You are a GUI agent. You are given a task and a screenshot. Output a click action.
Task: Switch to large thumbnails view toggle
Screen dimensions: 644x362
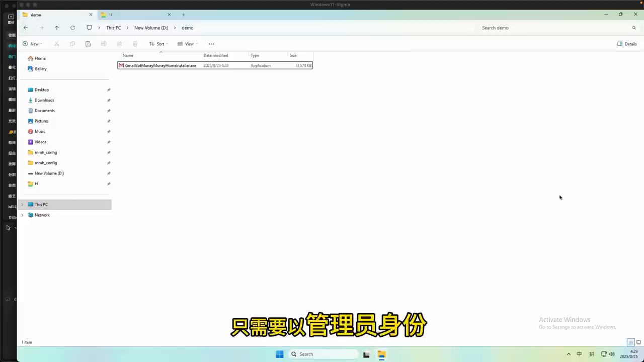coord(638,342)
